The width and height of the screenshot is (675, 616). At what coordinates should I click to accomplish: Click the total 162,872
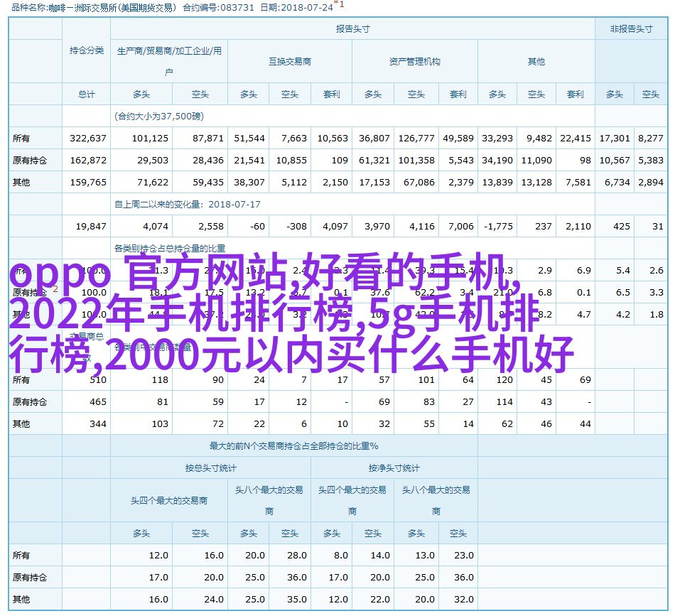tap(88, 160)
